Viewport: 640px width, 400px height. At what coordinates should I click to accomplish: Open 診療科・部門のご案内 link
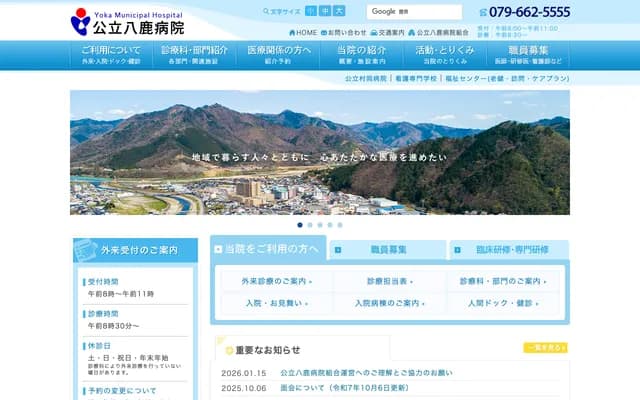coord(503,281)
